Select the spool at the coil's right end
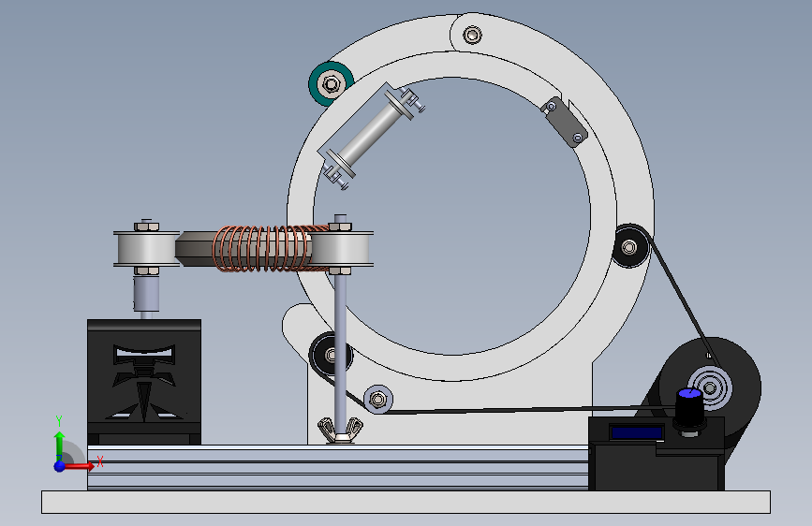 (x=341, y=249)
